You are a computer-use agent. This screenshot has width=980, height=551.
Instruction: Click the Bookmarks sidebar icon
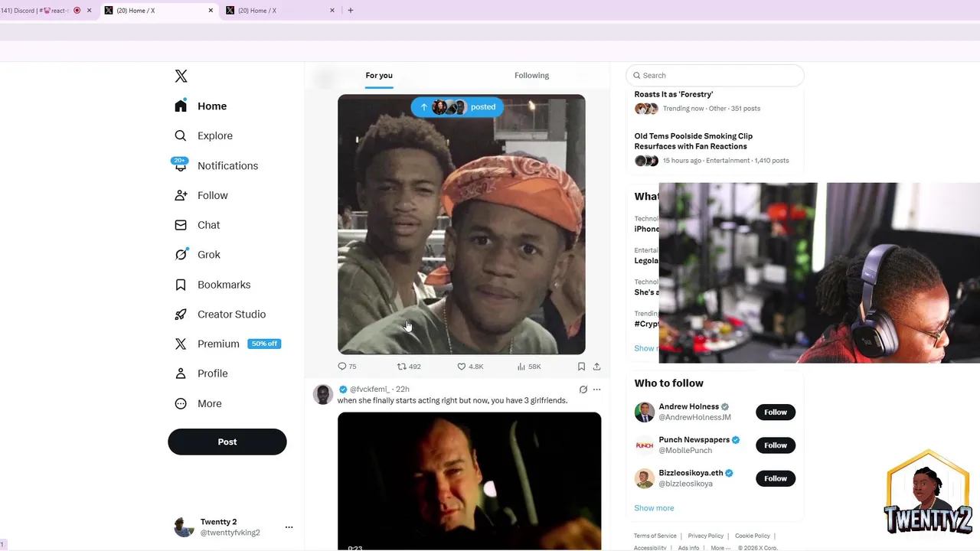click(181, 285)
